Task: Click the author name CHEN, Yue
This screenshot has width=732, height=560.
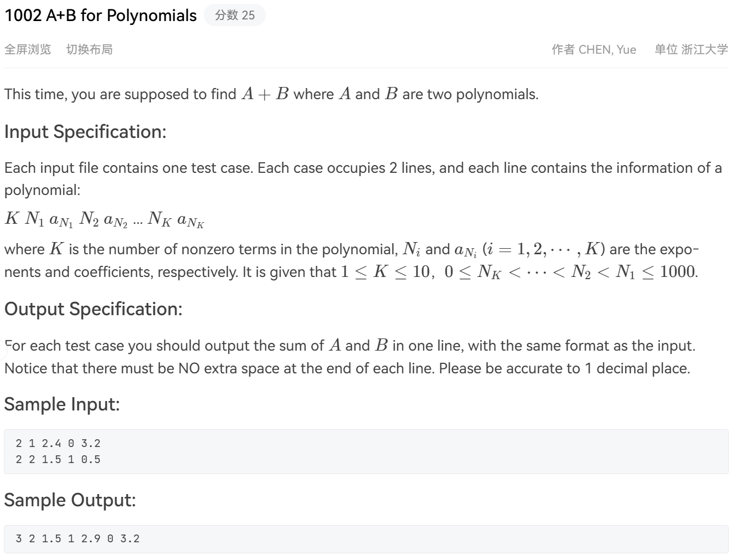Action: tap(607, 49)
